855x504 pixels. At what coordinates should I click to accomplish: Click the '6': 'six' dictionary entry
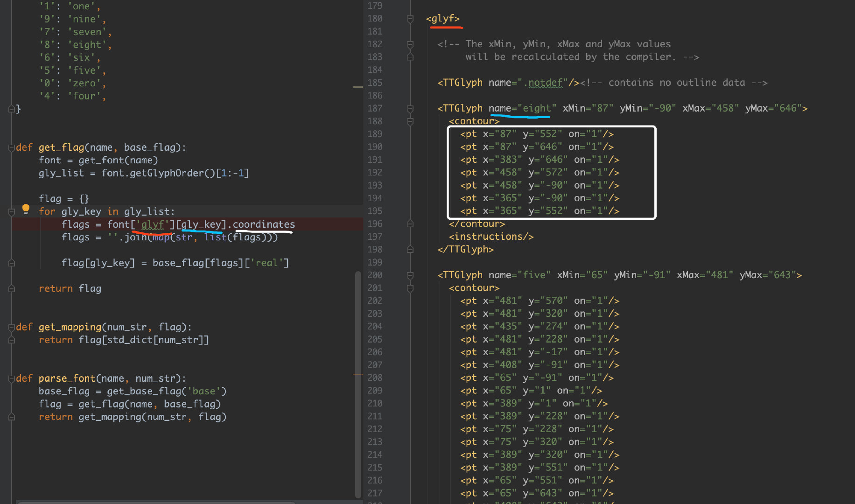(70, 58)
